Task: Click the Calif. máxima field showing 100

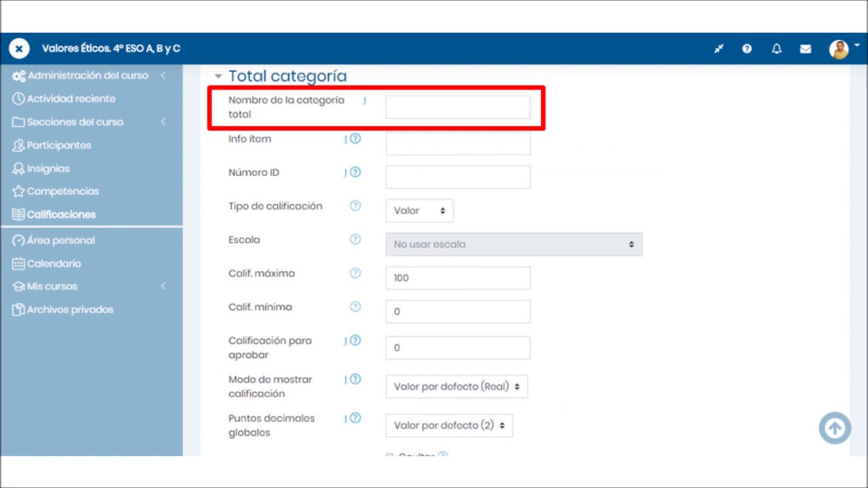Action: click(x=458, y=278)
